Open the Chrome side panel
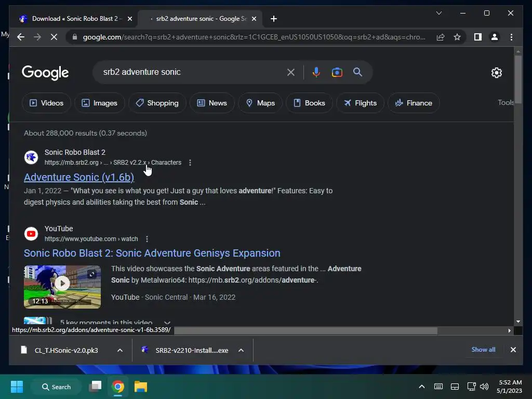532x399 pixels. coord(478,37)
